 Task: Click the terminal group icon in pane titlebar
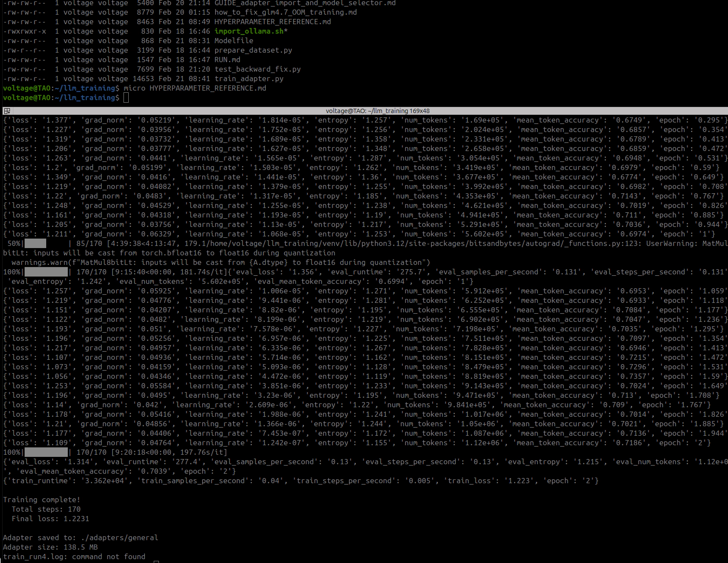pyautogui.click(x=7, y=111)
